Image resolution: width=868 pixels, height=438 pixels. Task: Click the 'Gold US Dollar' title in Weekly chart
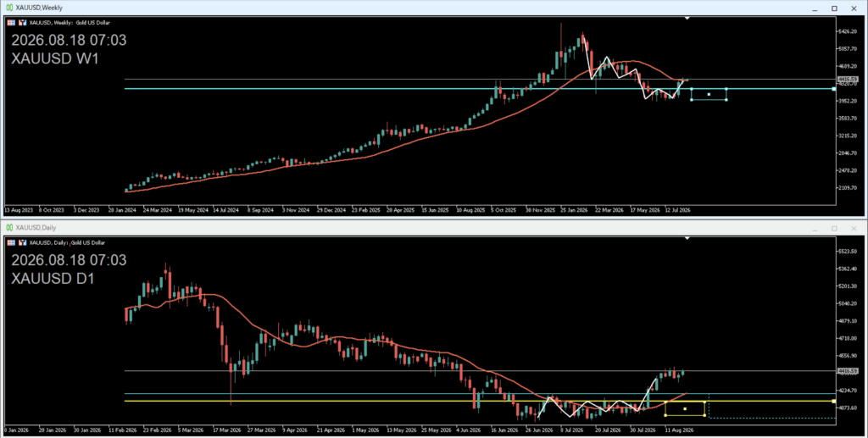click(93, 23)
